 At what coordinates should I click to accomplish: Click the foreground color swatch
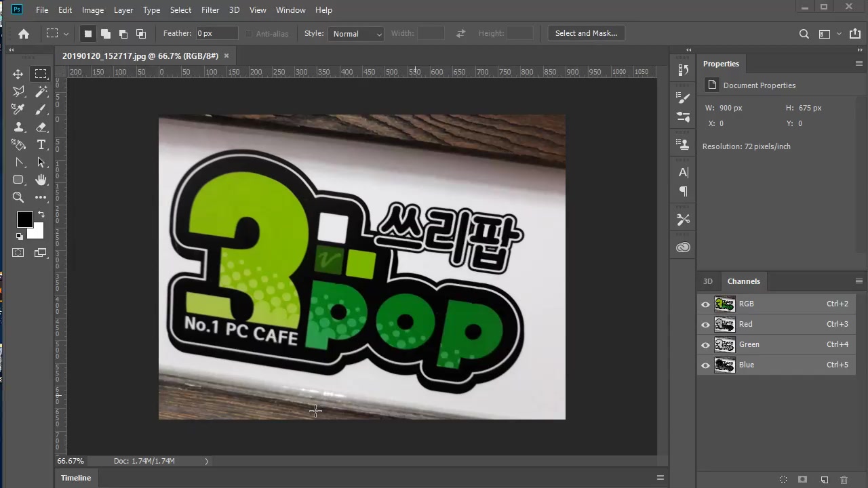tap(24, 220)
